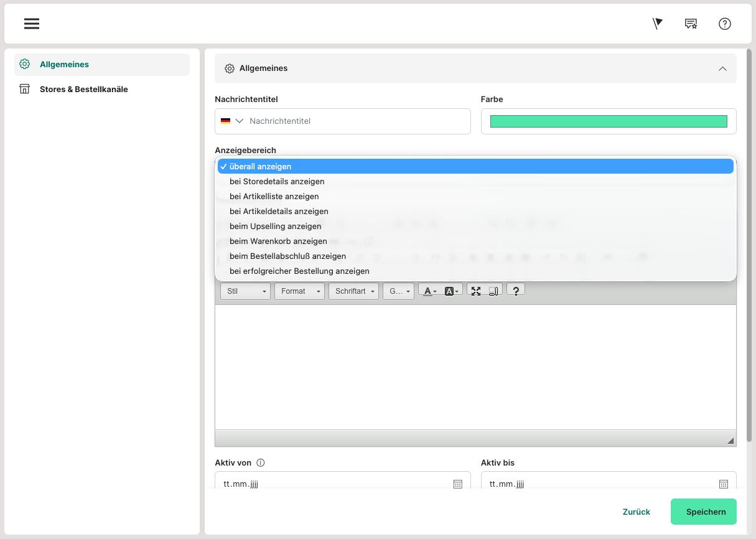Select "bei Artikelliste anzeigen" option
The width and height of the screenshot is (756, 539).
pos(274,196)
